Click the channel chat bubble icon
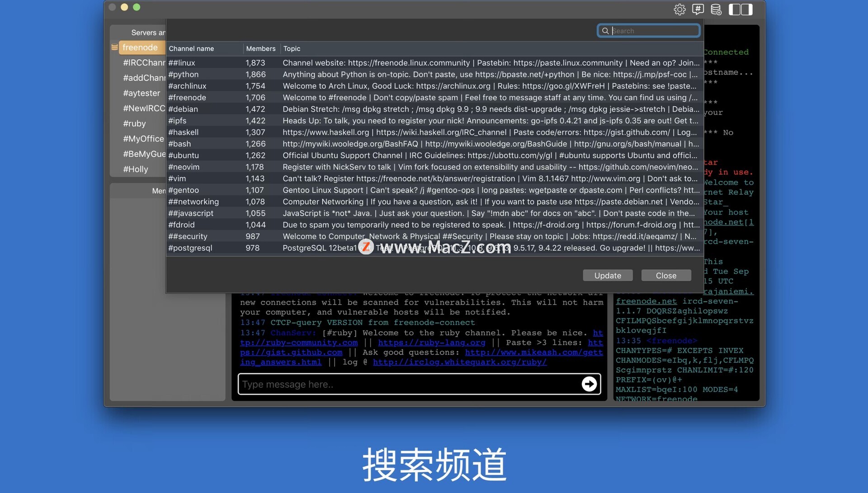Viewport: 868px width, 493px height. pyautogui.click(x=698, y=9)
